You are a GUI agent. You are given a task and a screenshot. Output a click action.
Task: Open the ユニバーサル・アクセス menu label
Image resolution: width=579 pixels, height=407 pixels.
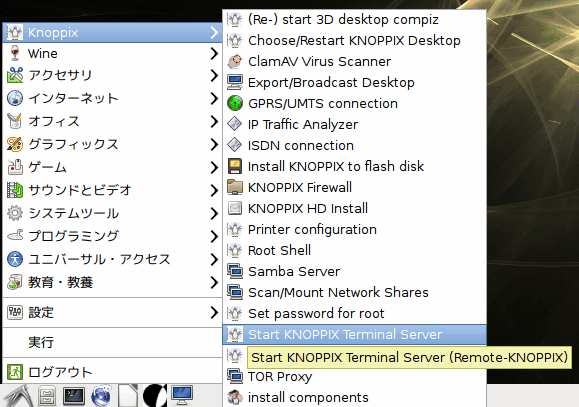coord(99,259)
